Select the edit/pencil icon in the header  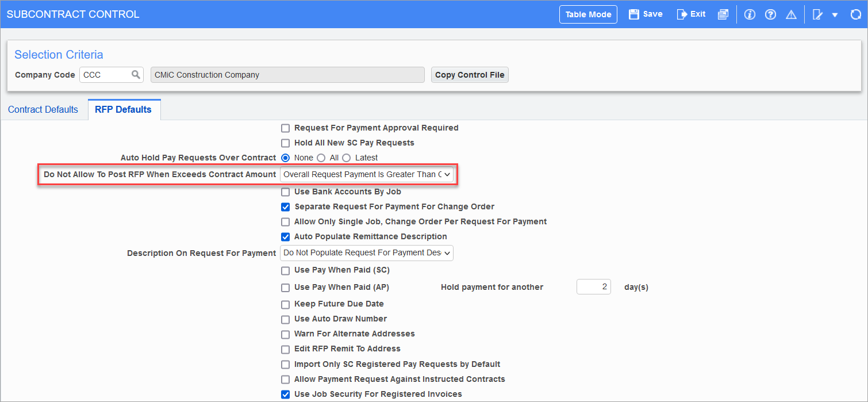click(x=817, y=14)
